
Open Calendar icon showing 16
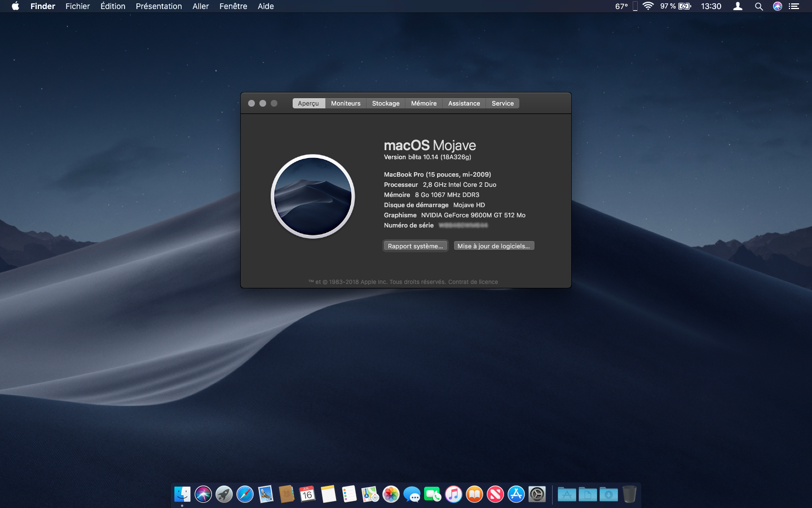click(307, 494)
